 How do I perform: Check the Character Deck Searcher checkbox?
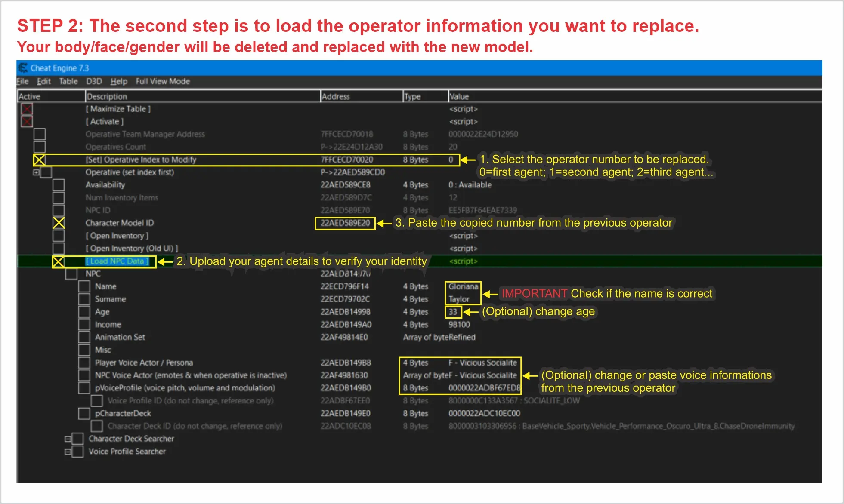[77, 439]
